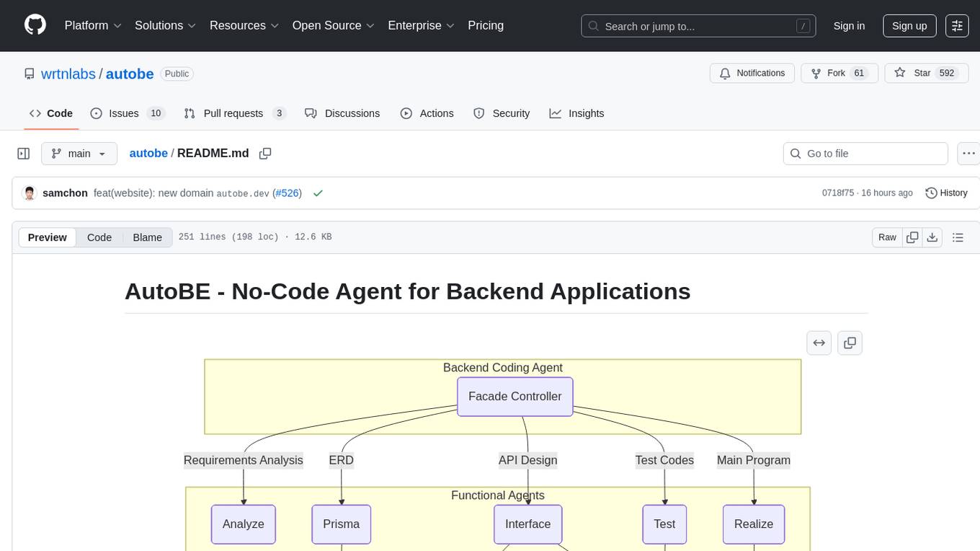Click the Test node
This screenshot has height=551, width=980.
pos(664,524)
